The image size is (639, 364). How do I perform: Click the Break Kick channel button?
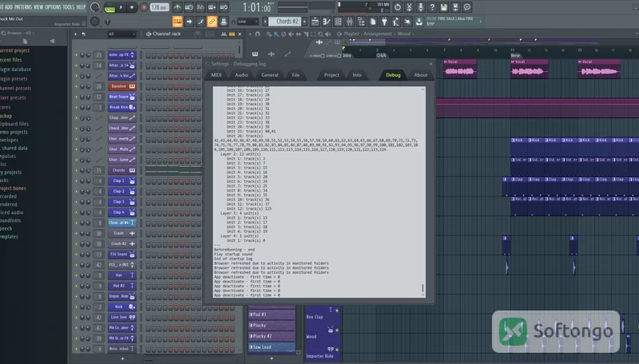[x=122, y=108]
